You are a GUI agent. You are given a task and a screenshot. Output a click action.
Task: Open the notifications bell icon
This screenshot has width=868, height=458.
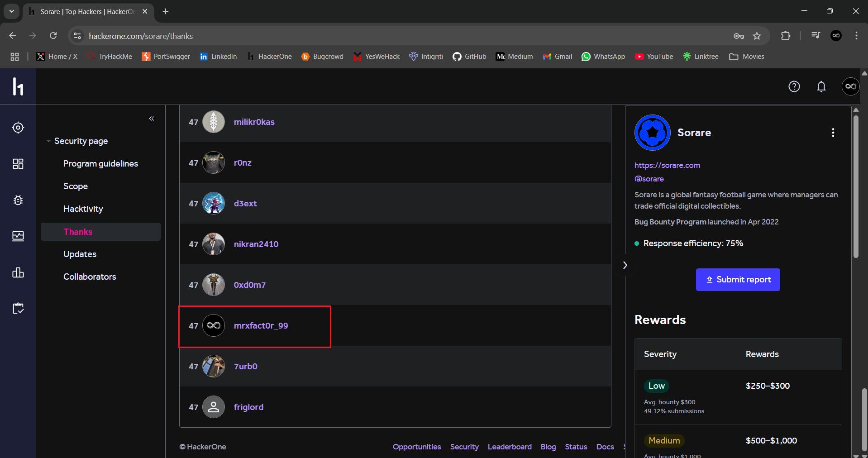click(x=821, y=86)
